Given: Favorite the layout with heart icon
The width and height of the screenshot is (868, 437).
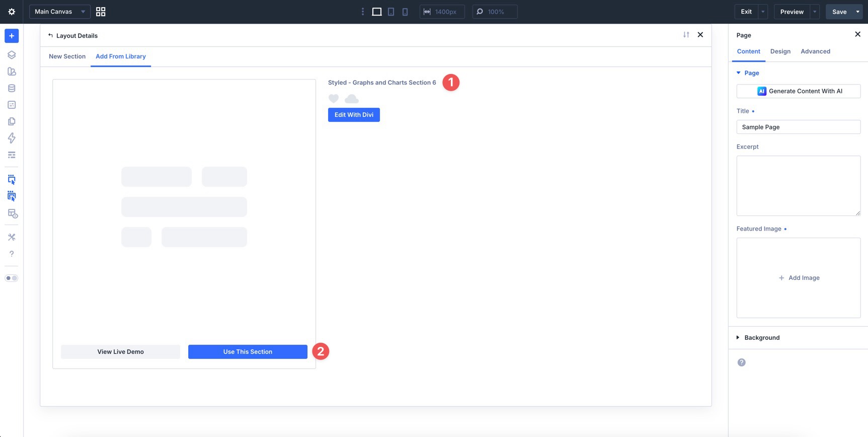Looking at the screenshot, I should [334, 99].
